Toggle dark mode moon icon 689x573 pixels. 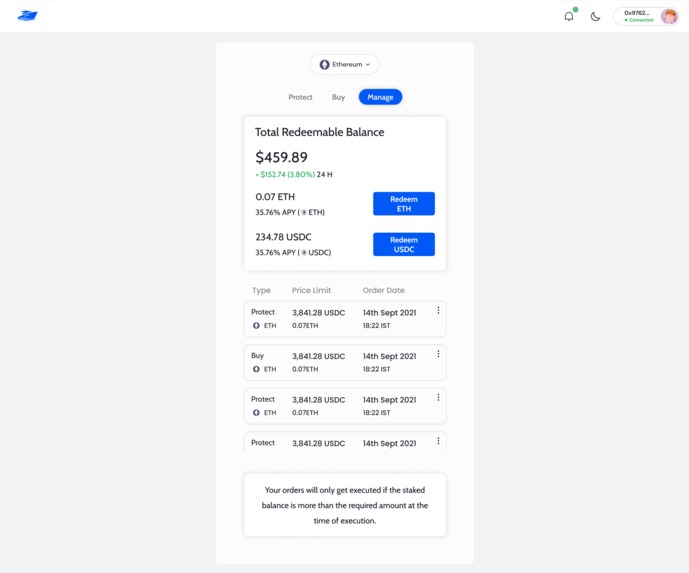(x=595, y=17)
